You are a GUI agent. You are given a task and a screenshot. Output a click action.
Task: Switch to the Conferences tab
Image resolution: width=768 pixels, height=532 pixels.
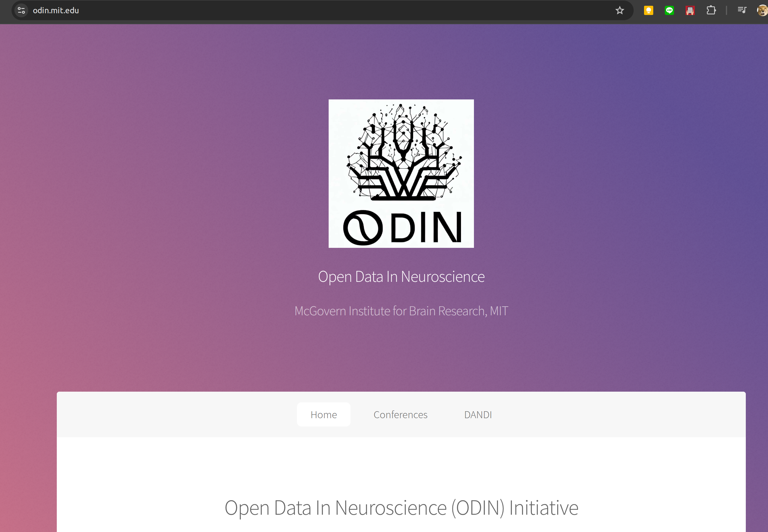pyautogui.click(x=400, y=414)
